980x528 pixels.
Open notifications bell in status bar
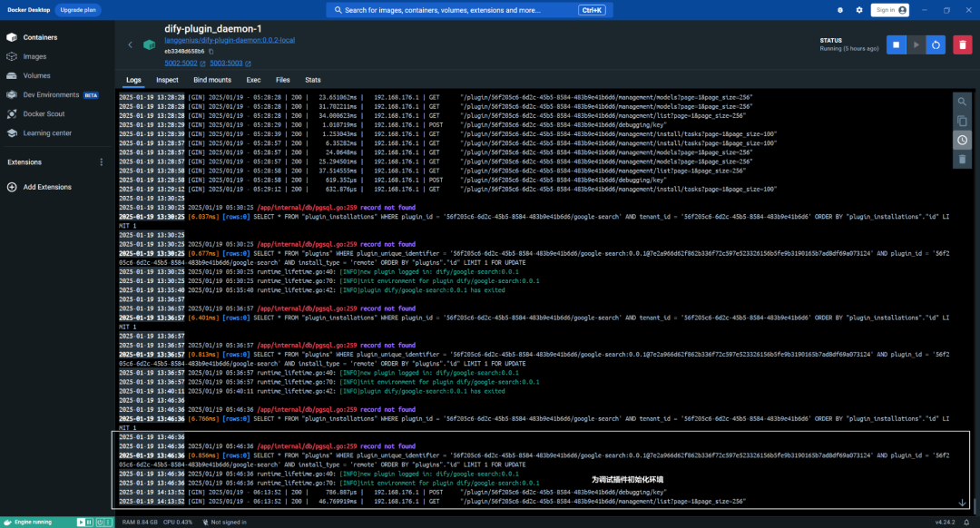(x=967, y=523)
